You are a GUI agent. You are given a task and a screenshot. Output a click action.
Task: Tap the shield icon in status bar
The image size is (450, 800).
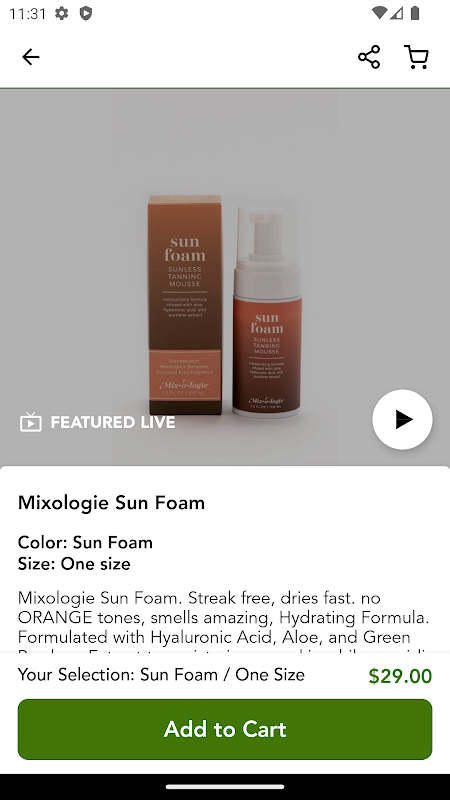click(86, 13)
